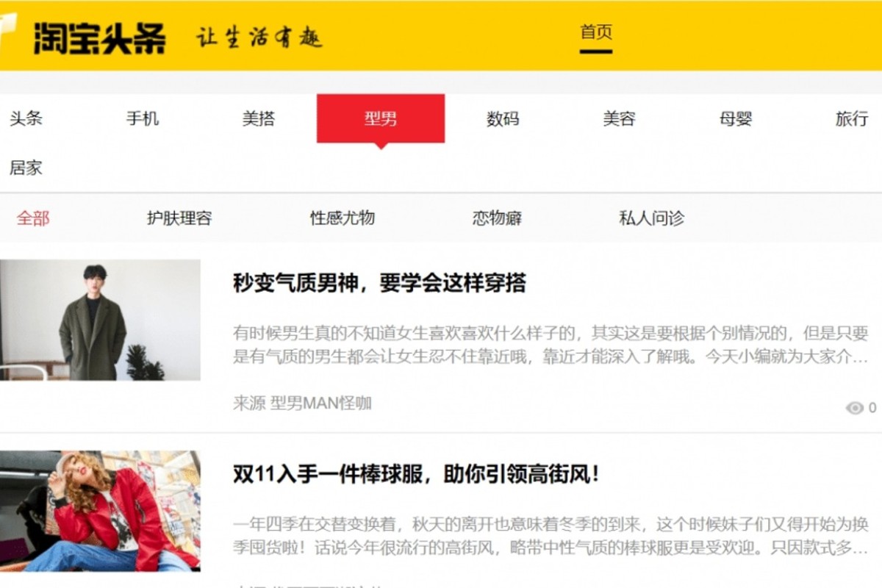Choose the 恋物癖 sub-category
Viewport: 882px width, 588px height.
(497, 218)
